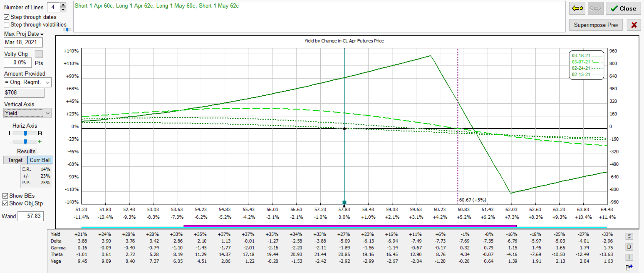Viewport: 644px width, 273px height.
Task: Click the right-axis value 960
Action: [x=613, y=51]
